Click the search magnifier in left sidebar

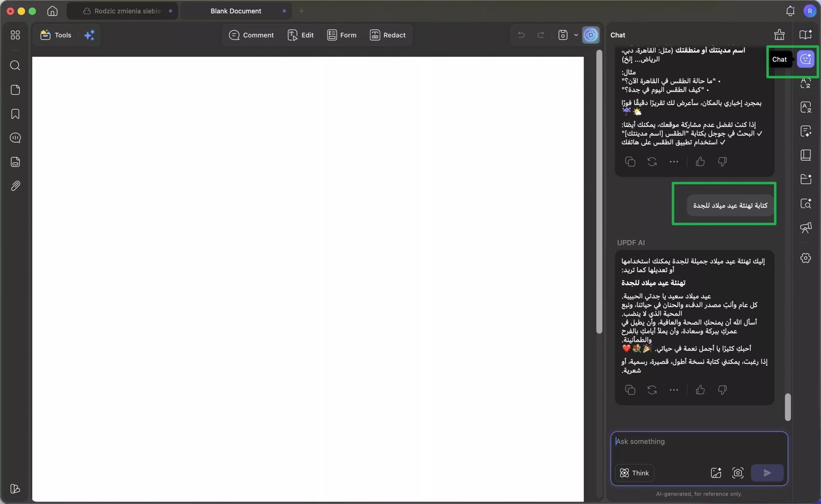point(15,65)
